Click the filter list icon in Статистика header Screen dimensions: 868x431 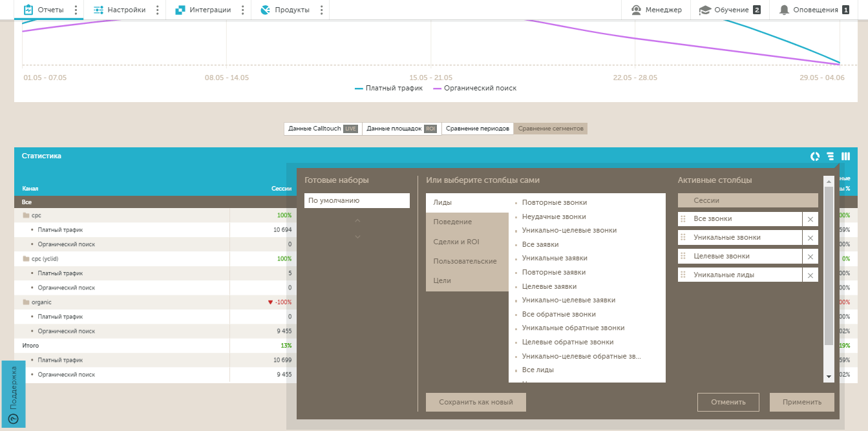point(831,156)
